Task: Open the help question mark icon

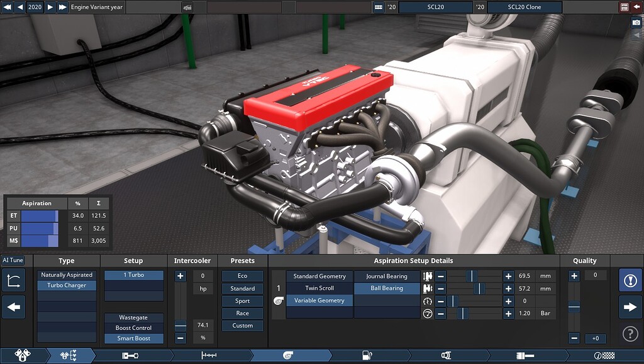Action: coord(631,334)
